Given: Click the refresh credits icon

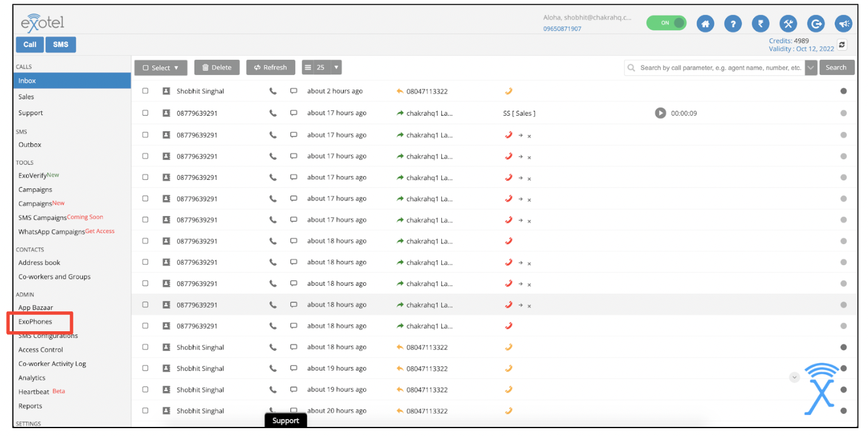Looking at the screenshot, I should 842,45.
